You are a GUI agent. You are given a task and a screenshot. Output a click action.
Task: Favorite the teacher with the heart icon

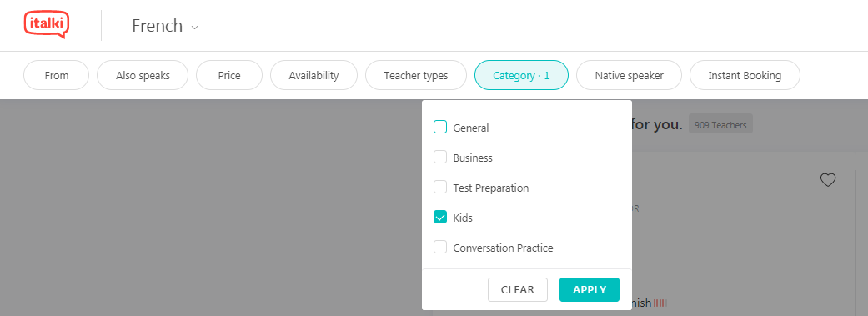[828, 180]
